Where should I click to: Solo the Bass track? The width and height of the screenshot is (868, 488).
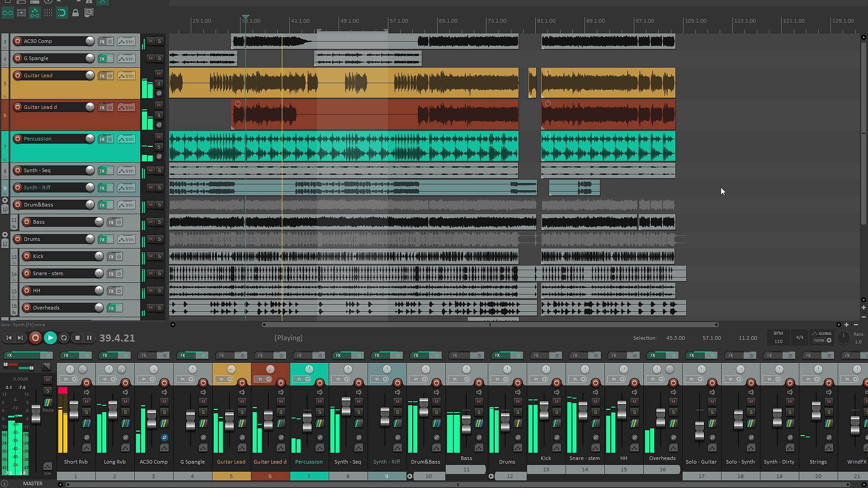click(159, 222)
